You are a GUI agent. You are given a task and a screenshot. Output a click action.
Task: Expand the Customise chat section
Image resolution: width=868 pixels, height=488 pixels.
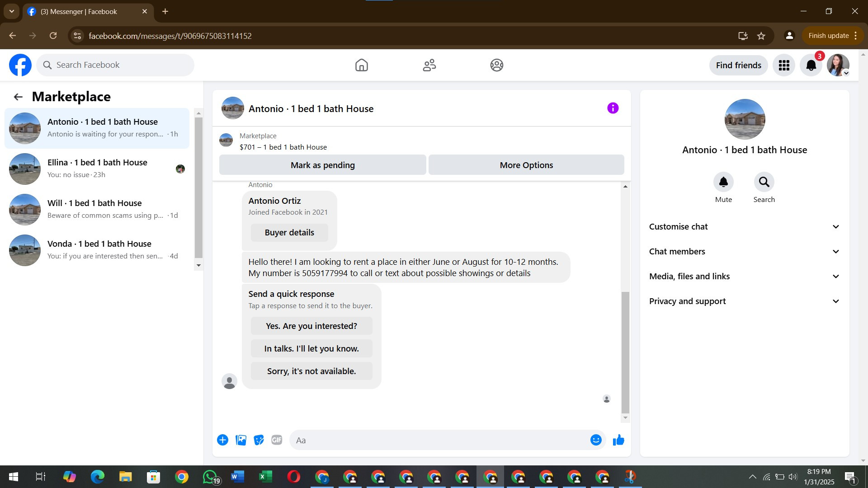pos(745,227)
